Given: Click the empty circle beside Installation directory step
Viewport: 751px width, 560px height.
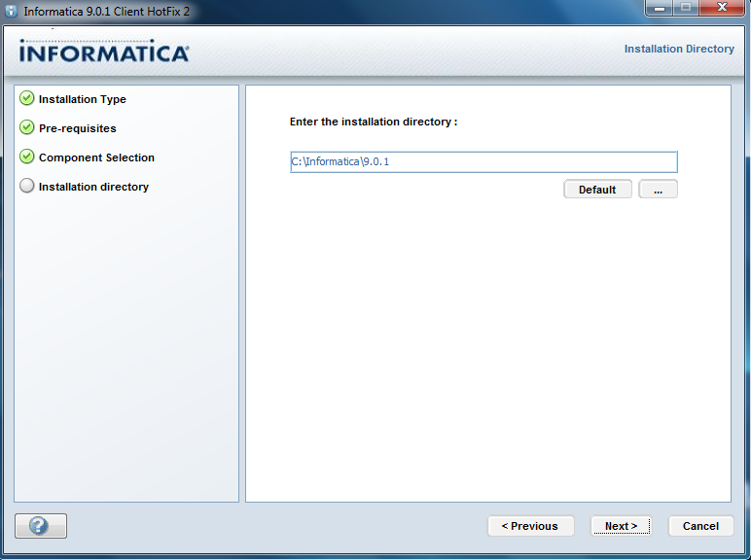Looking at the screenshot, I should (27, 187).
